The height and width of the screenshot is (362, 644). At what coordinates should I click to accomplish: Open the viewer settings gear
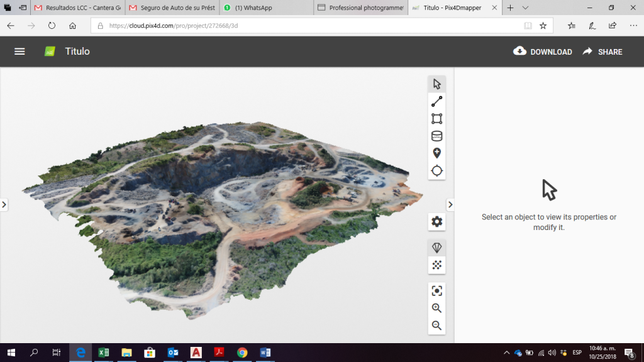[437, 222]
